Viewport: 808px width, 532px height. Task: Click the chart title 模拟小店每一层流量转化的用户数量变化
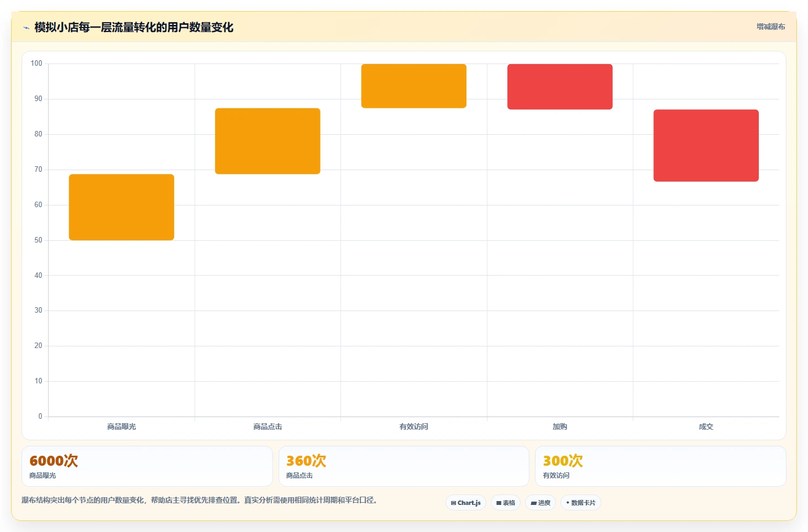[134, 28]
